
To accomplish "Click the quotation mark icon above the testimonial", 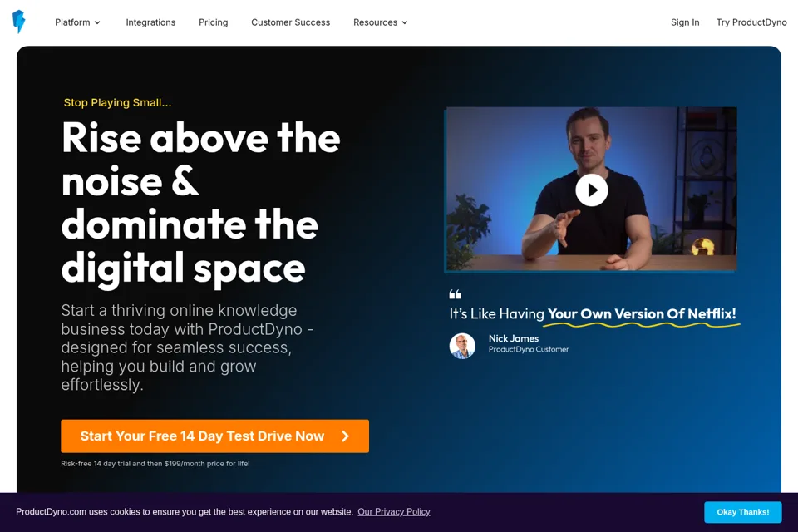I will pos(455,294).
